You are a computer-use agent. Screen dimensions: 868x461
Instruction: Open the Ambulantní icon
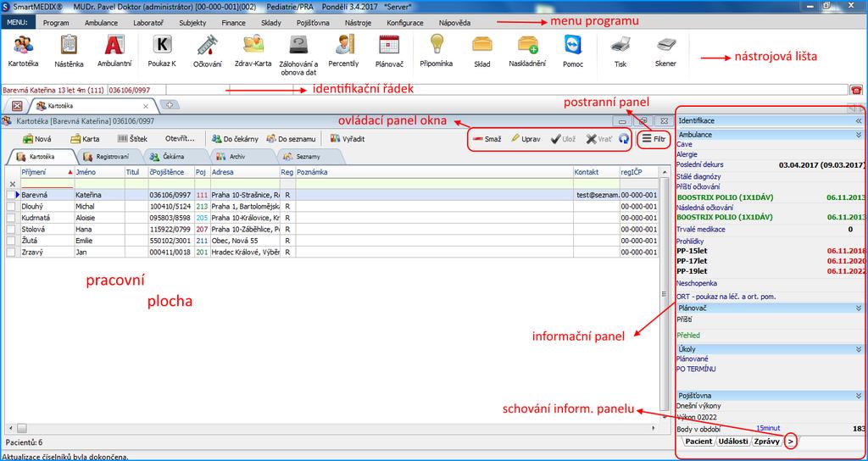[x=114, y=51]
